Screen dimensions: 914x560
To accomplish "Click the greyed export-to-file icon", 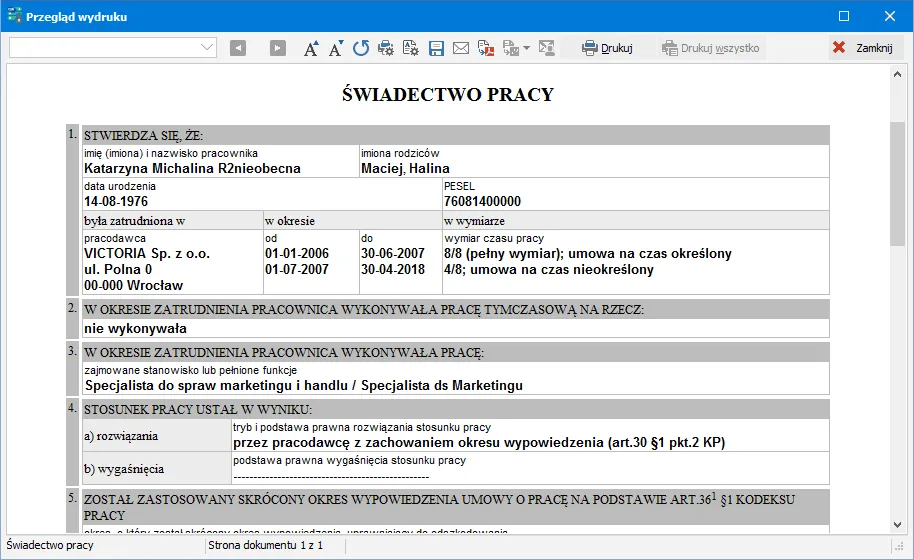I will (x=511, y=48).
